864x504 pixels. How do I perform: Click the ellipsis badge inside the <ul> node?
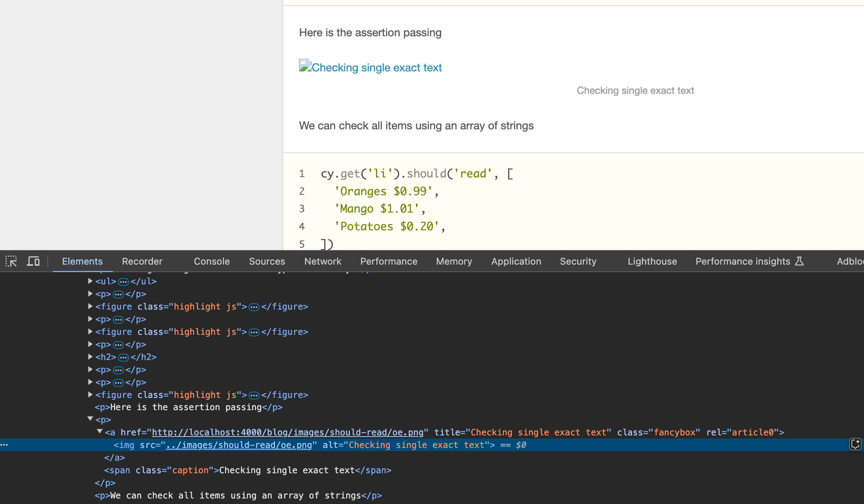pyautogui.click(x=123, y=282)
